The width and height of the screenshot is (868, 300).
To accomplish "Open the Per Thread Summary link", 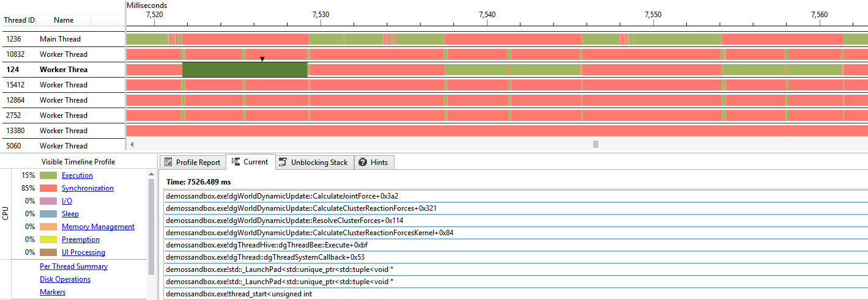I will 73,266.
